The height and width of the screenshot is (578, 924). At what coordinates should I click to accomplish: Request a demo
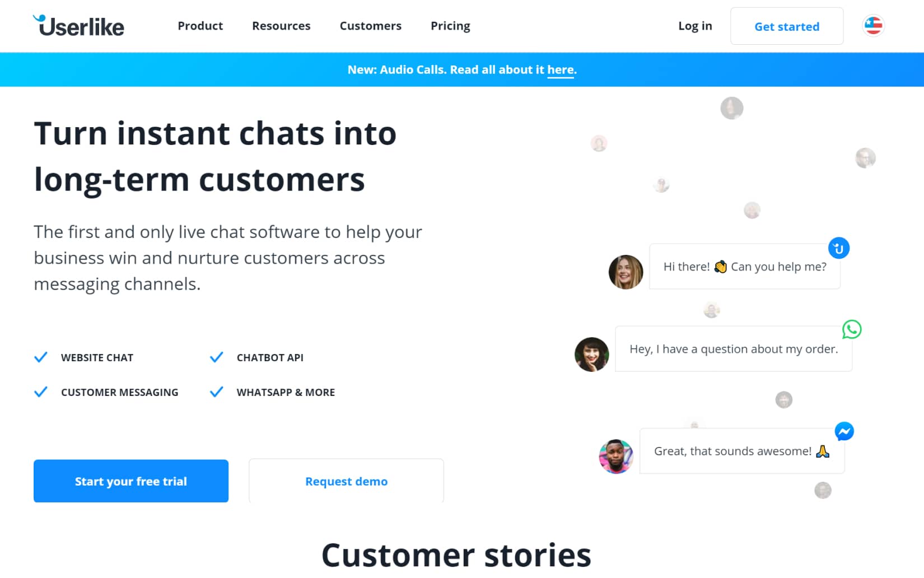346,481
